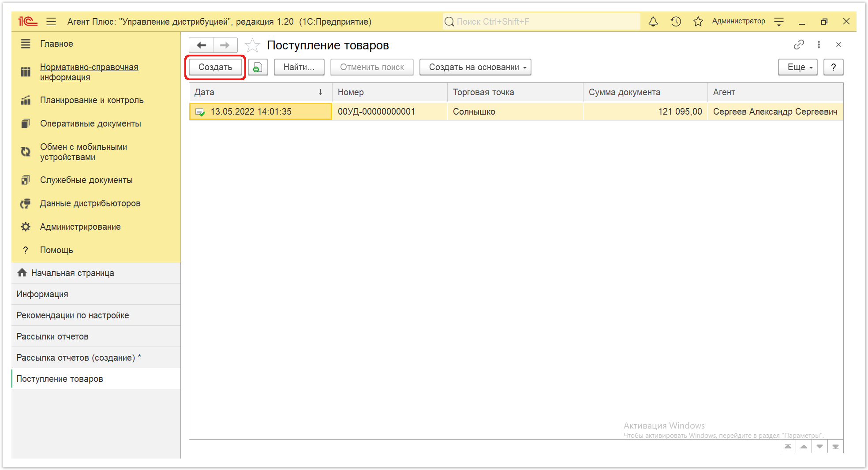Select the 13.05.2022 document row
The image size is (868, 470).
pyautogui.click(x=516, y=112)
